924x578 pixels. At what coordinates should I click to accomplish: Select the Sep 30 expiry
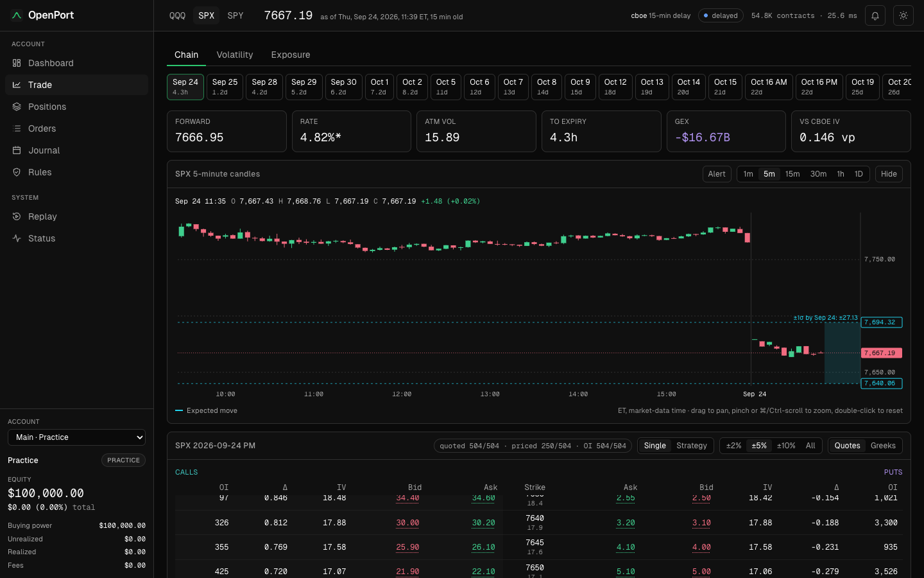[343, 87]
